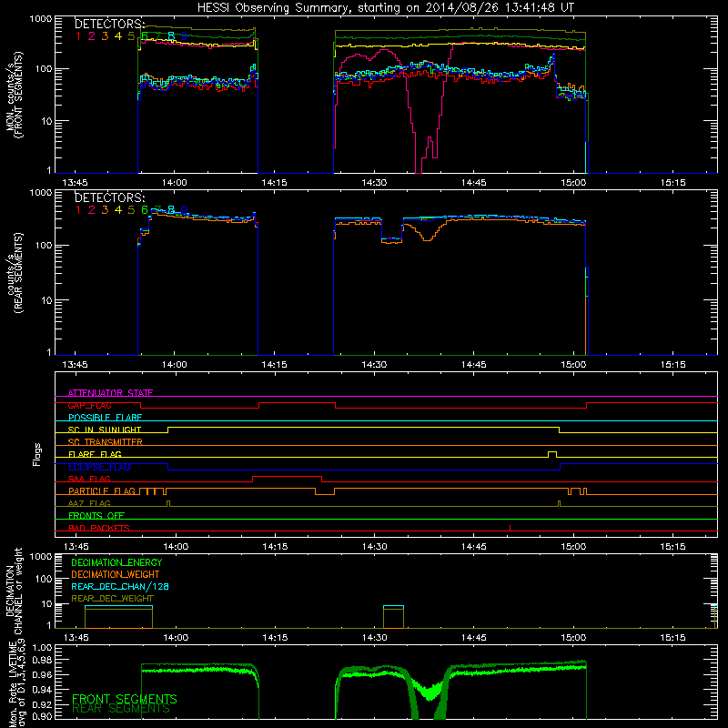Screen dimensions: 728x728
Task: Click the HESSI Observing Summary title
Action: (386, 8)
